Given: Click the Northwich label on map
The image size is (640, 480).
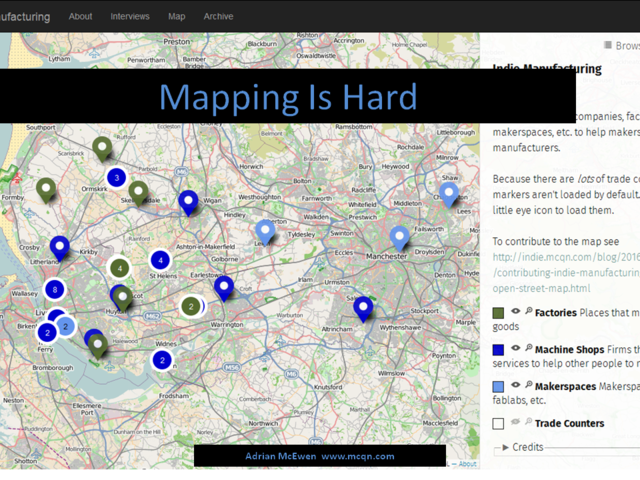Looking at the screenshot, I should (263, 424).
